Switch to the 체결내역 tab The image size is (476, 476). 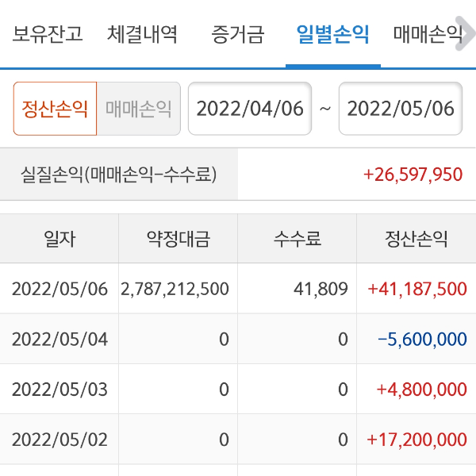point(142,35)
